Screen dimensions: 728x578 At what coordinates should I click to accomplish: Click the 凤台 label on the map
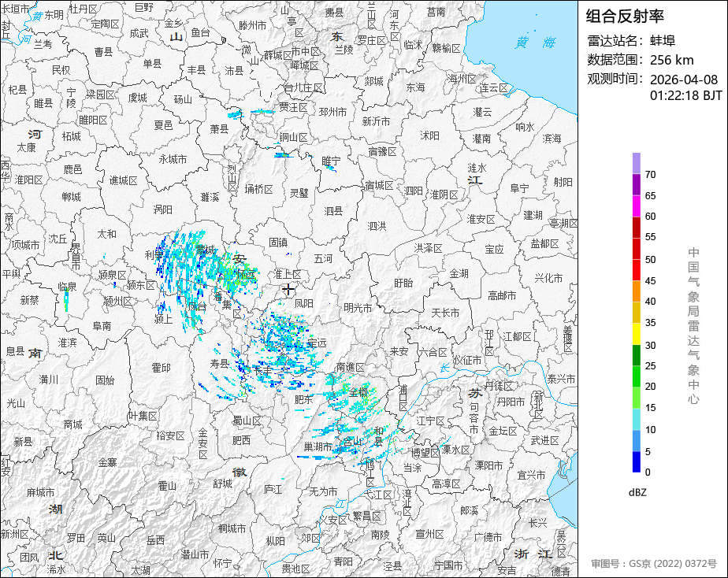197,306
